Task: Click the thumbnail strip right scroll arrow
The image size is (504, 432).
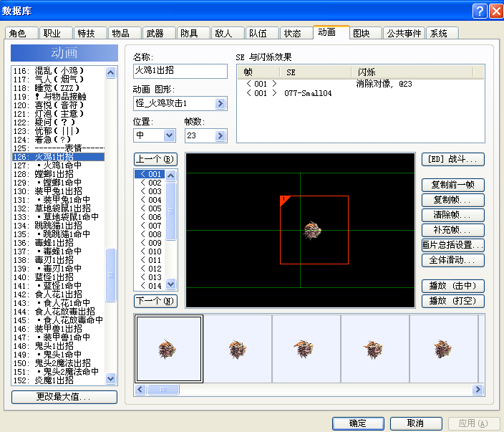Action: [x=478, y=390]
